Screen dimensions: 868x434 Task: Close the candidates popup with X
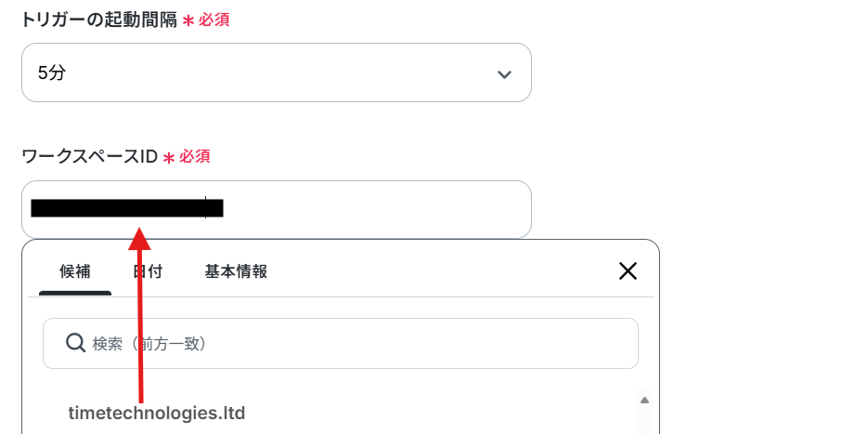(x=628, y=271)
